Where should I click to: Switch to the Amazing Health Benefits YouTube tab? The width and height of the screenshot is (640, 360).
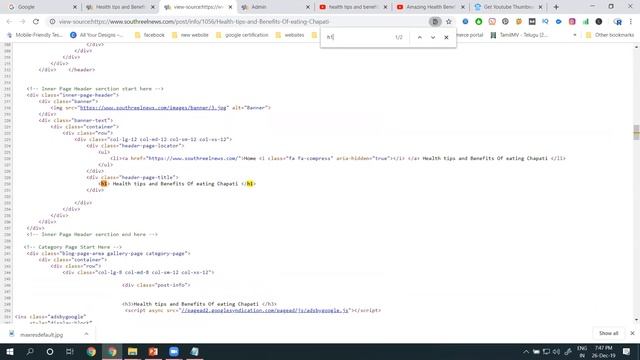coord(429,7)
